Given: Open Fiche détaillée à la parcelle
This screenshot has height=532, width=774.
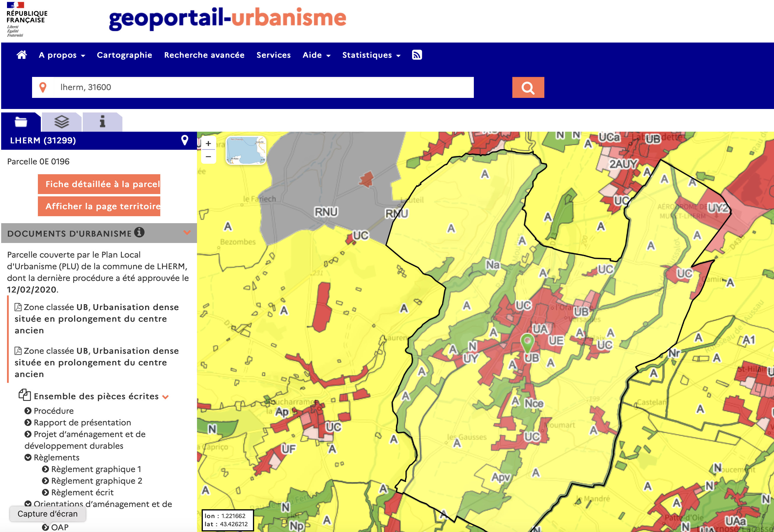Looking at the screenshot, I should (x=99, y=184).
